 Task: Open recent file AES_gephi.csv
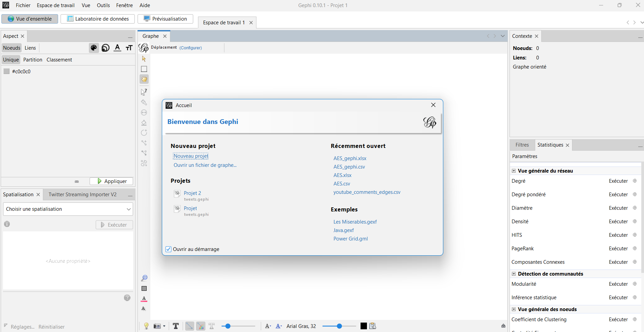[349, 167]
